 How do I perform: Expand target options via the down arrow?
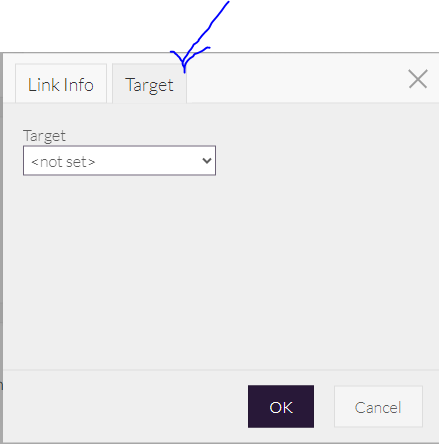207,161
